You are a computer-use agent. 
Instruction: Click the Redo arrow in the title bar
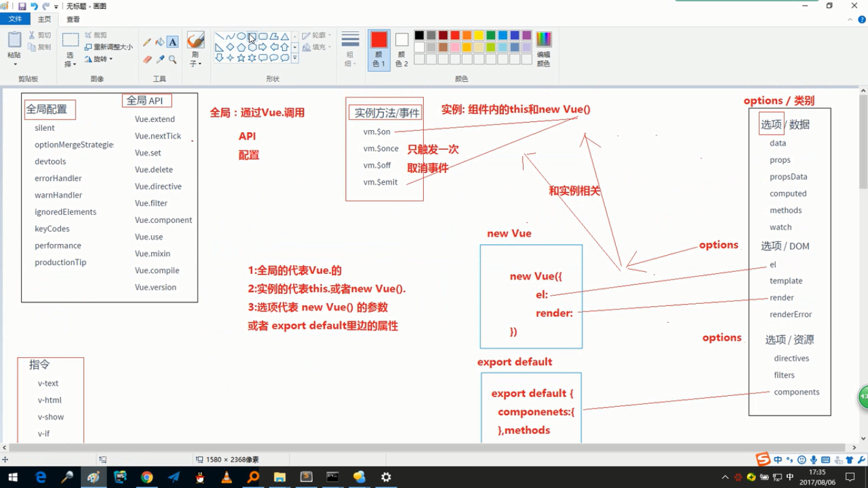[x=46, y=6]
